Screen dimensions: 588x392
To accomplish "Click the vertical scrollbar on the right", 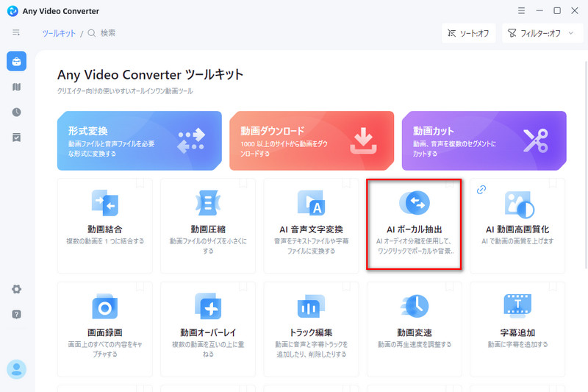I will click(586, 165).
